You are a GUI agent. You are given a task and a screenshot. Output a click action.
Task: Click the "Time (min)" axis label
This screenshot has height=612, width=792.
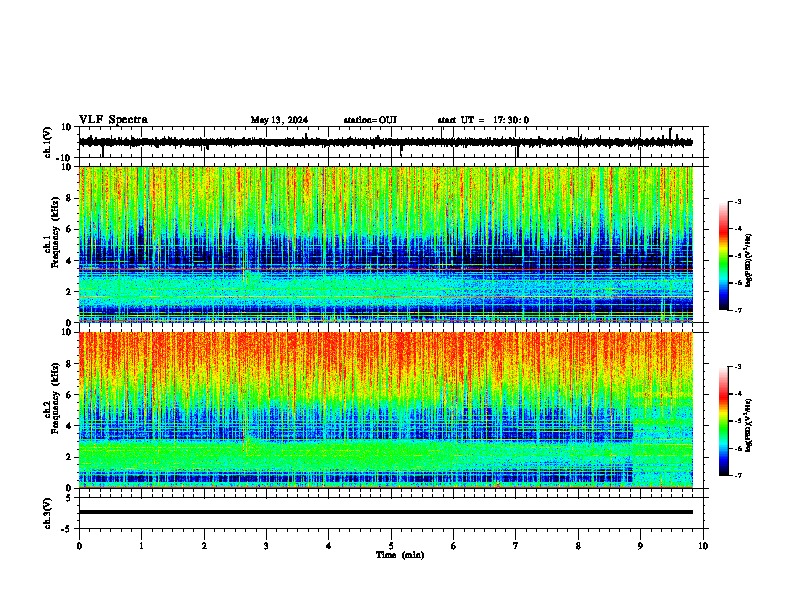pos(400,555)
